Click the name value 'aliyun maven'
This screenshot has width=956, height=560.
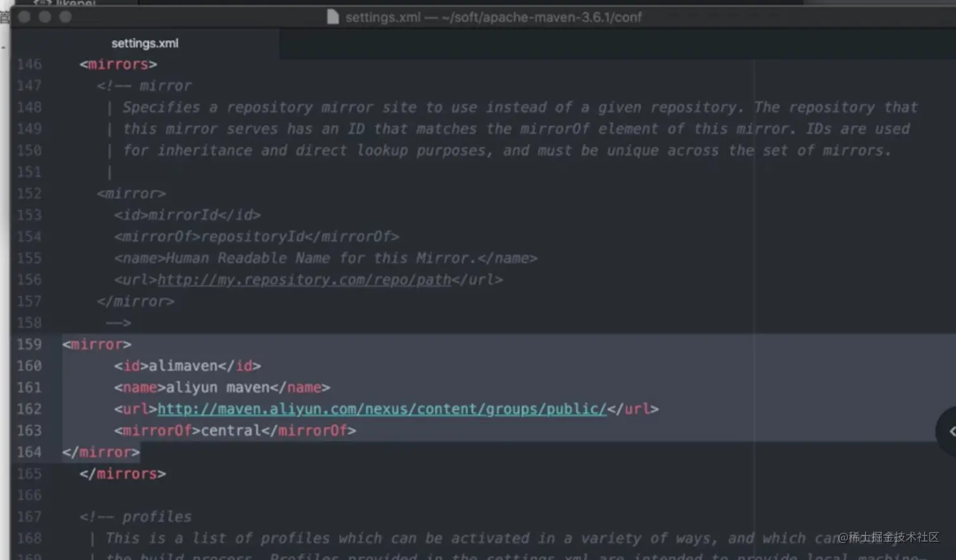click(218, 387)
